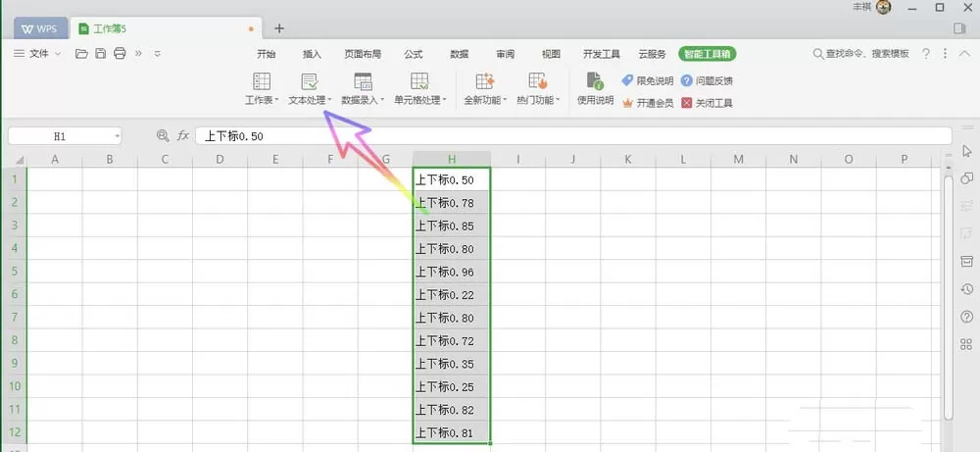Viewport: 980px width, 452px height.
Task: Click the history clock icon in right sidebar
Action: click(967, 289)
